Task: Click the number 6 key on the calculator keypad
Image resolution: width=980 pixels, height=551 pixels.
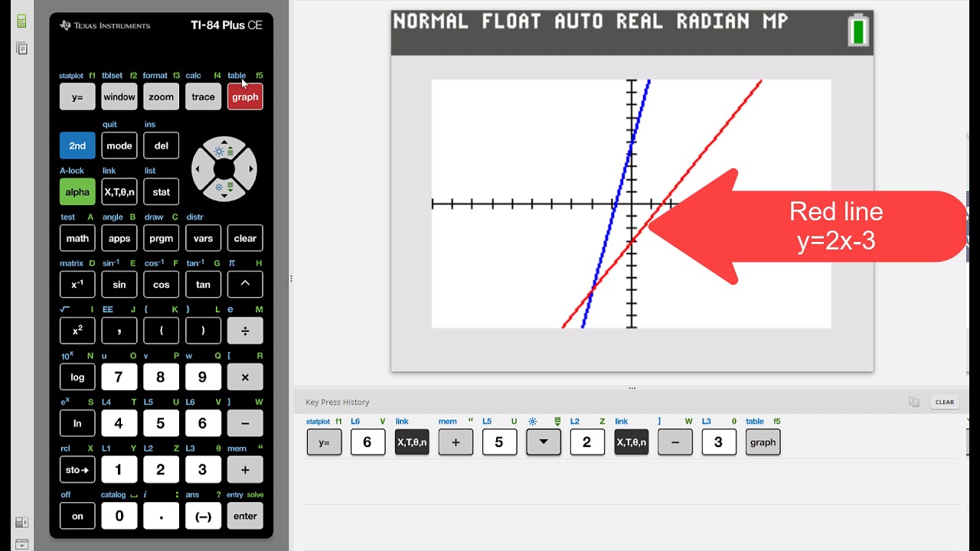Action: point(203,423)
